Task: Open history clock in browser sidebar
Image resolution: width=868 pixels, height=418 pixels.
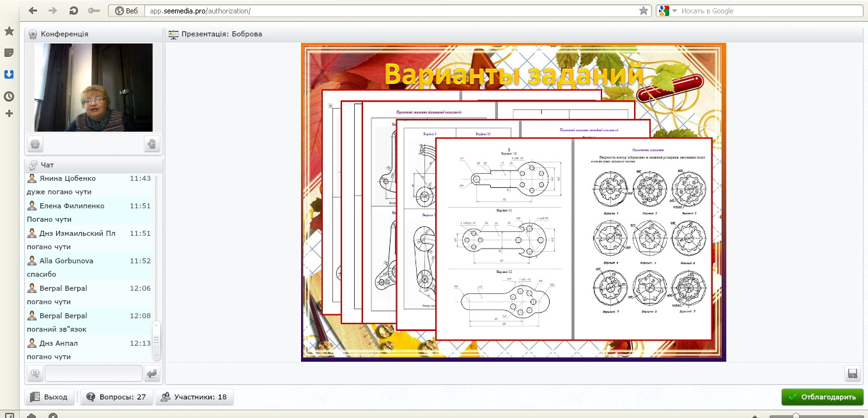Action: click(9, 97)
